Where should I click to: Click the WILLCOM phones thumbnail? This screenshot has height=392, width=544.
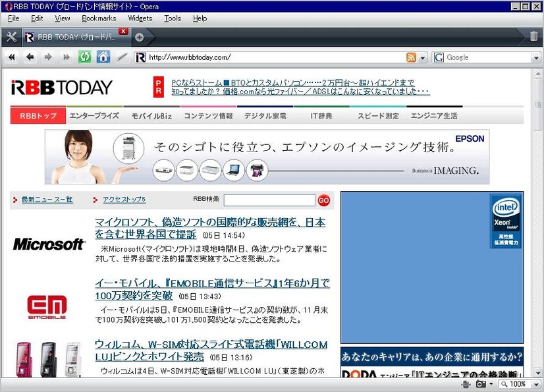click(49, 360)
